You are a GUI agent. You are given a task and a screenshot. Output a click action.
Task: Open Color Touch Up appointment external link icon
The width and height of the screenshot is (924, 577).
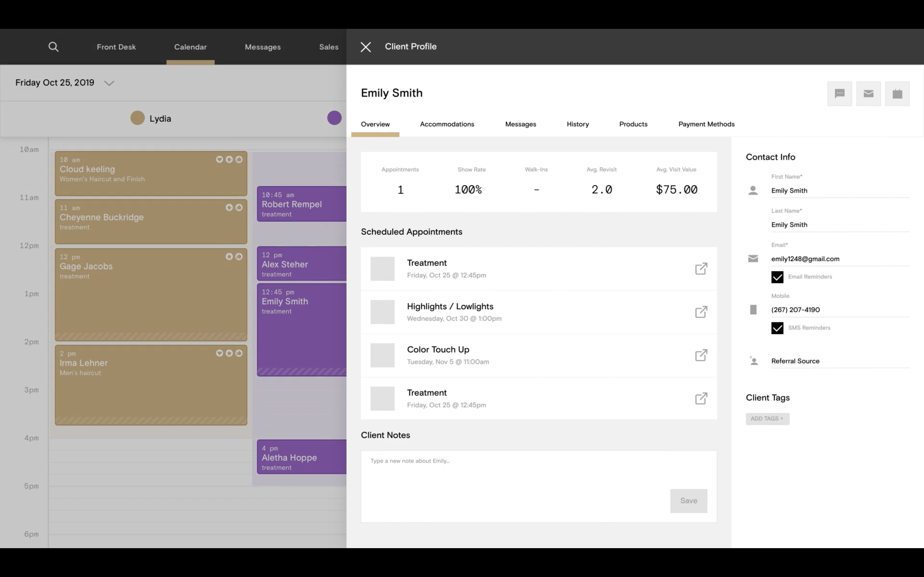point(701,355)
